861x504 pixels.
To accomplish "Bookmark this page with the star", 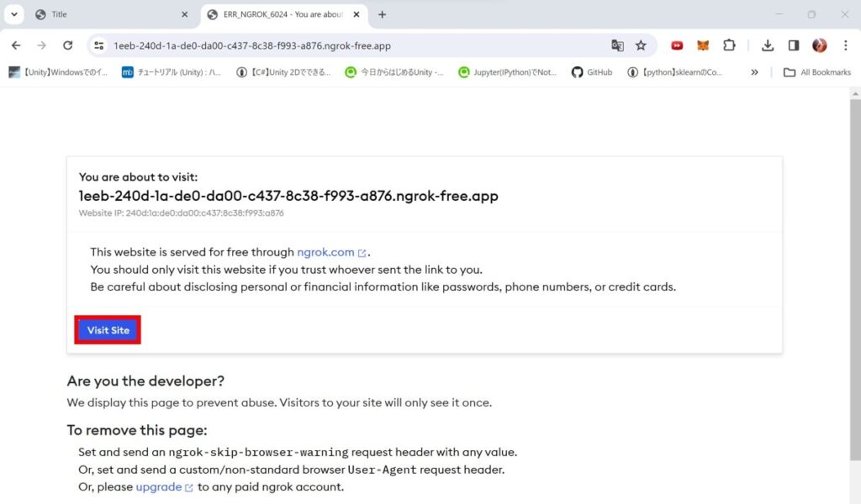I will 642,45.
